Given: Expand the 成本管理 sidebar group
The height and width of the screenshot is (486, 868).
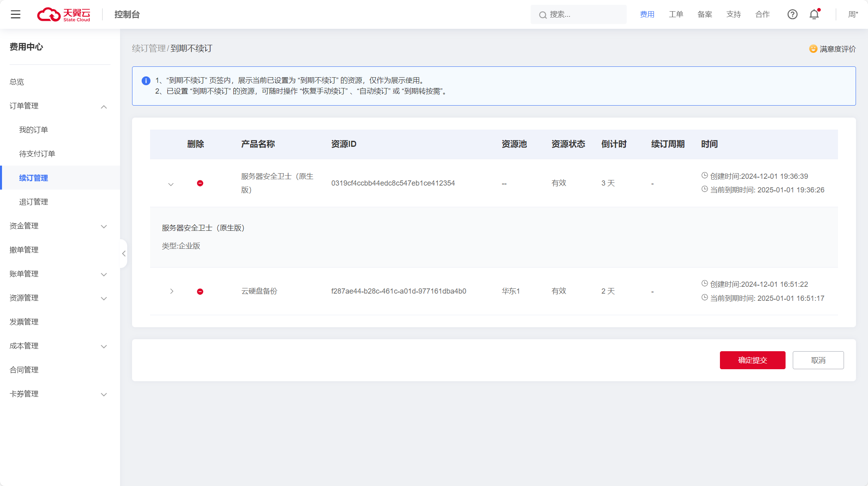Looking at the screenshot, I should pyautogui.click(x=104, y=346).
